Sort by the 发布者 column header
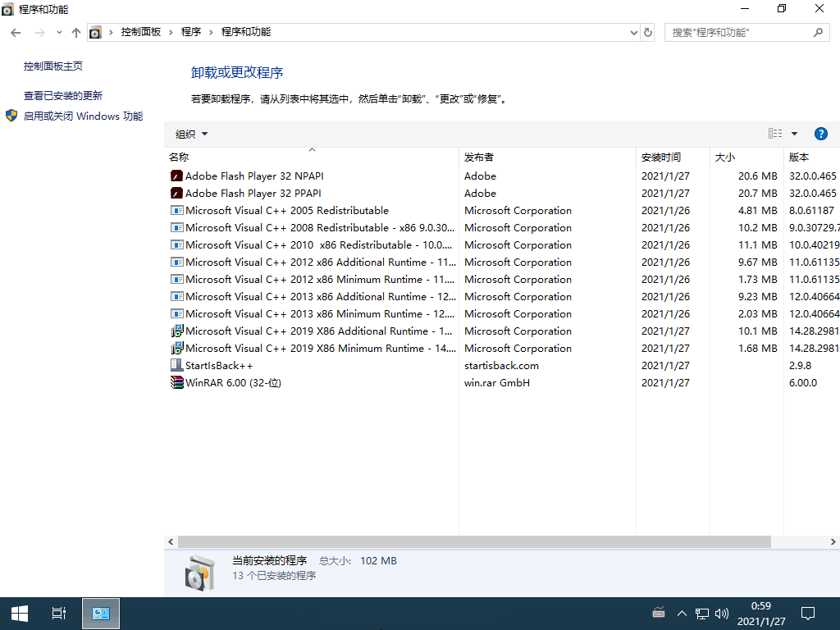840x630 pixels. tap(547, 157)
